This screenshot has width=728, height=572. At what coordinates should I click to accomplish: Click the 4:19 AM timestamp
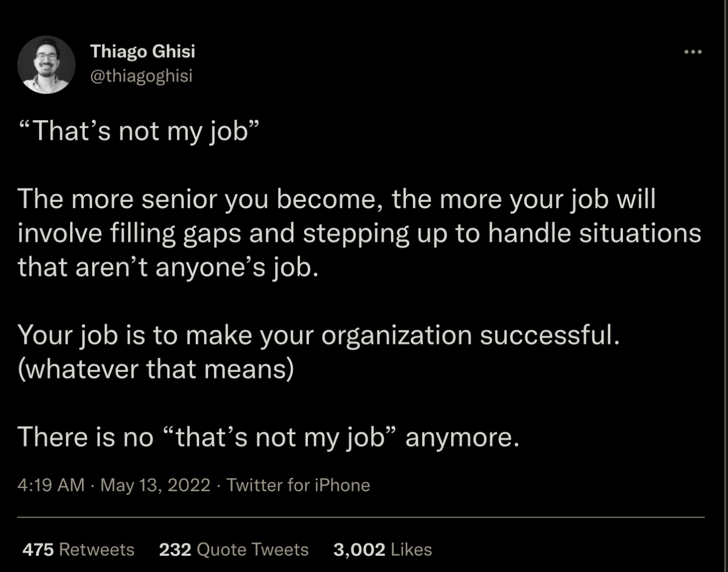tap(51, 485)
